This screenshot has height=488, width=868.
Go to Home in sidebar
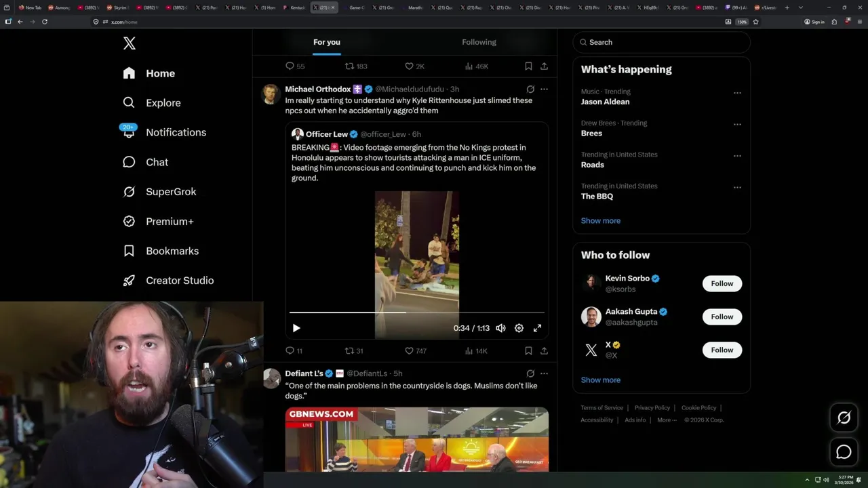tap(149, 73)
